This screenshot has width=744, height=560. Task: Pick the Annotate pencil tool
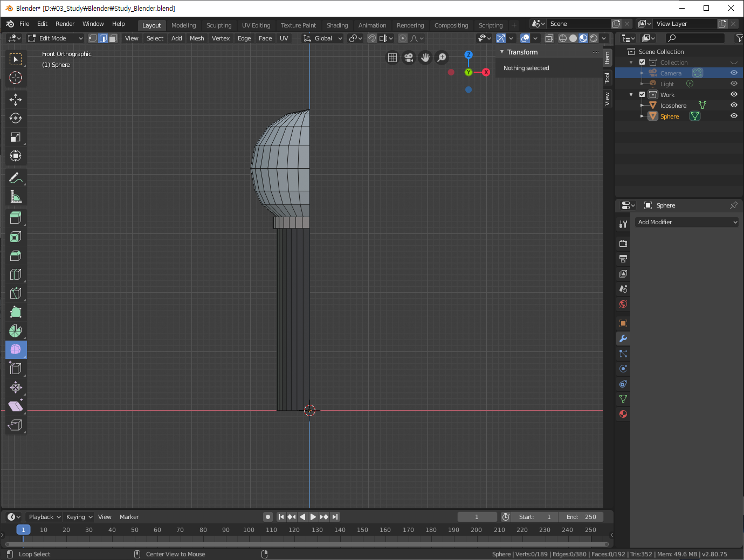click(16, 178)
